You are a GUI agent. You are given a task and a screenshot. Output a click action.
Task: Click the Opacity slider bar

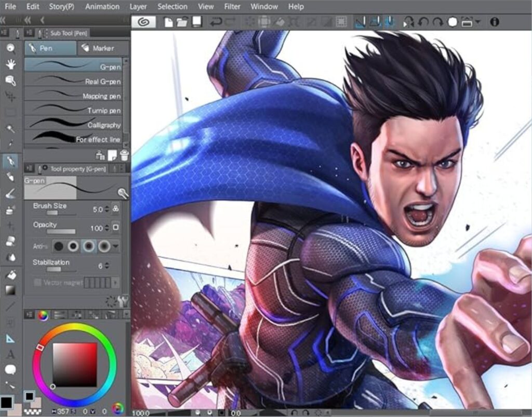point(61,231)
